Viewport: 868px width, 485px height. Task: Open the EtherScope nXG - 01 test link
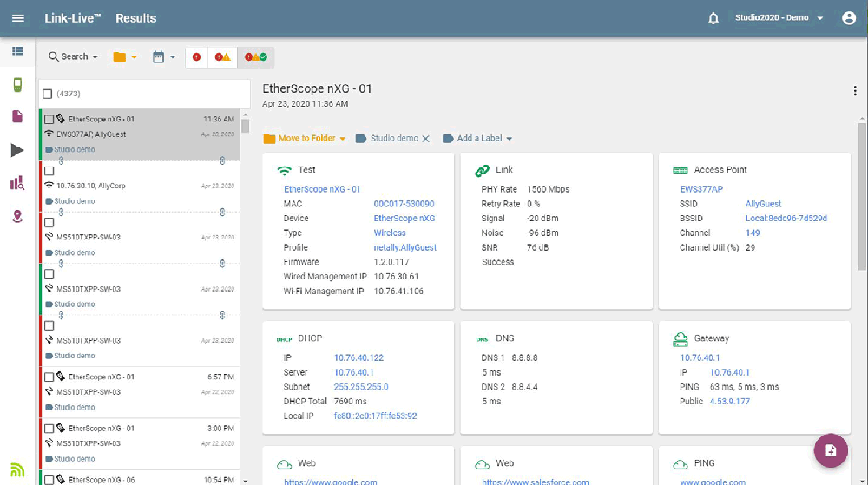click(x=322, y=189)
